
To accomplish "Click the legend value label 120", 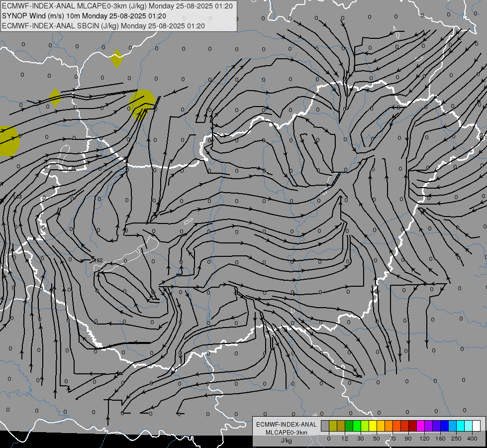I will pos(425,439).
